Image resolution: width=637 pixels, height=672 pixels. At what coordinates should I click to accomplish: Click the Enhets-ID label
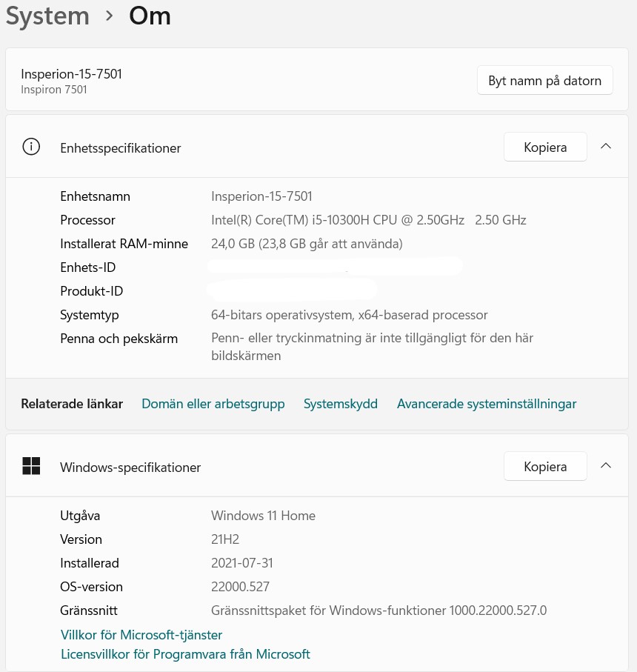pyautogui.click(x=88, y=267)
